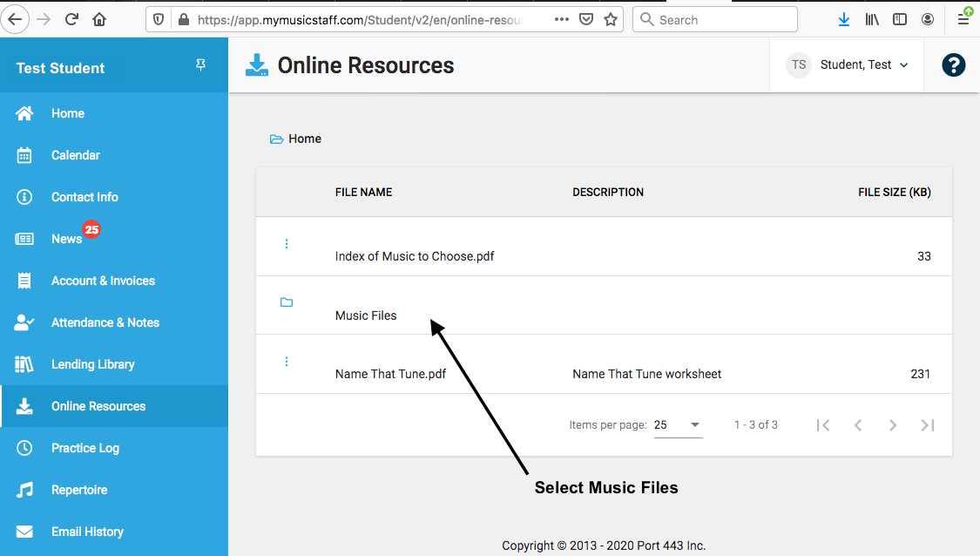Image resolution: width=980 pixels, height=556 pixels.
Task: Bookmark this page with the star icon
Action: pyautogui.click(x=611, y=19)
